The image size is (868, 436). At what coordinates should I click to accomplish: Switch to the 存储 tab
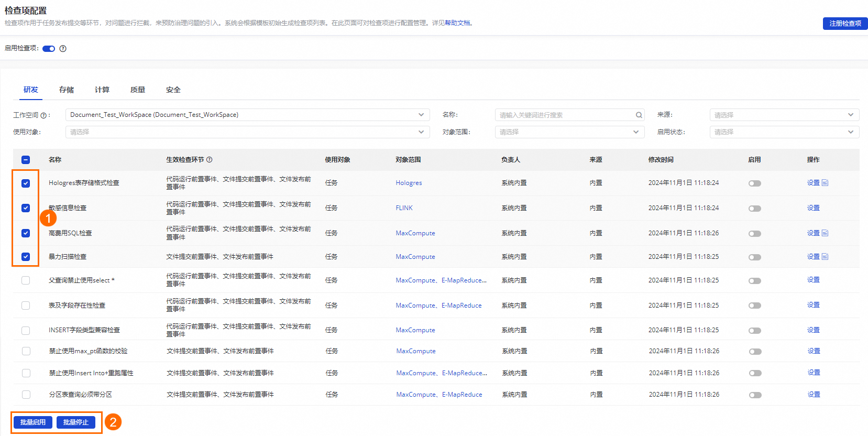tap(67, 90)
